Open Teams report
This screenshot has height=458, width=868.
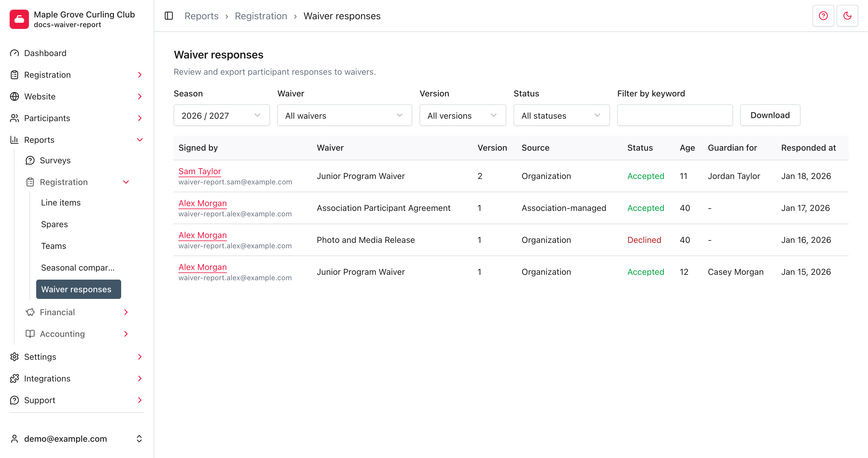point(54,246)
